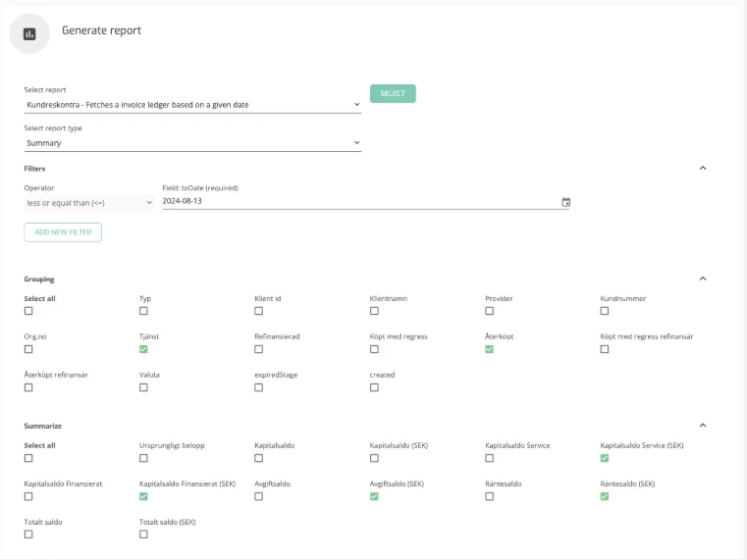
Task: Check the Kapitalsaldo (SEK) checkbox
Action: (374, 458)
